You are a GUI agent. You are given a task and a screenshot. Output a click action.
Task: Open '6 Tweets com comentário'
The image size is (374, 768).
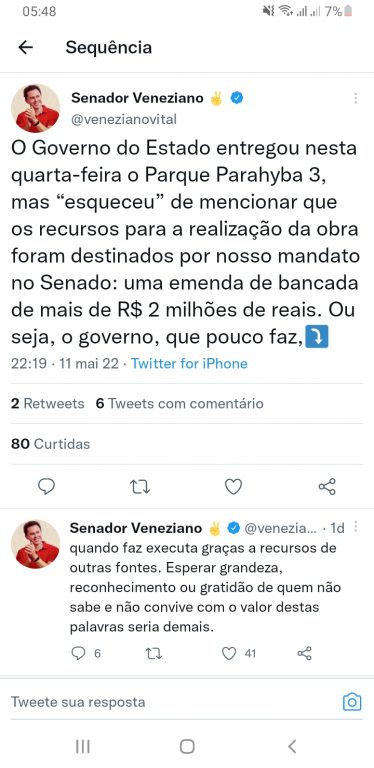179,404
